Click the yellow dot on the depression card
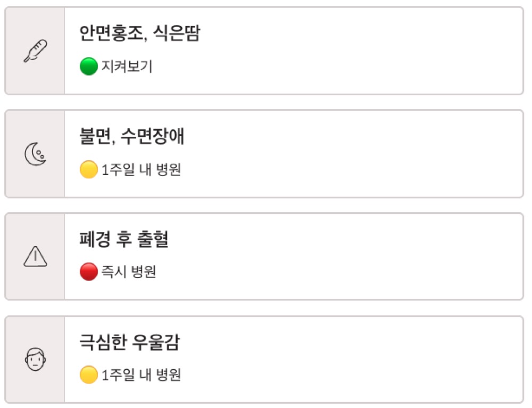532x408 pixels. coord(89,374)
